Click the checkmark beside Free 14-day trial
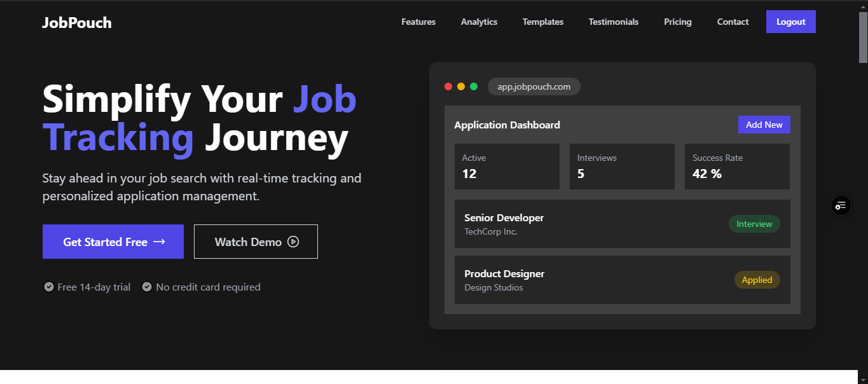868x384 pixels. (x=49, y=287)
